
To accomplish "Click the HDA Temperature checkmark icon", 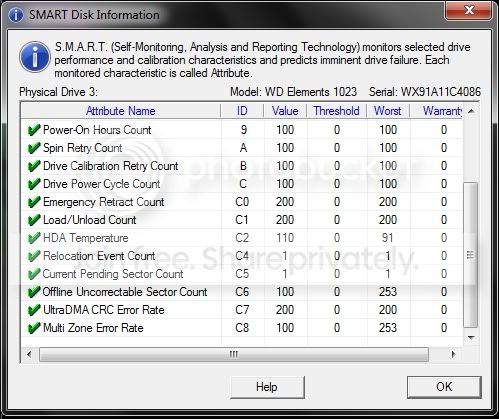I will point(34,238).
